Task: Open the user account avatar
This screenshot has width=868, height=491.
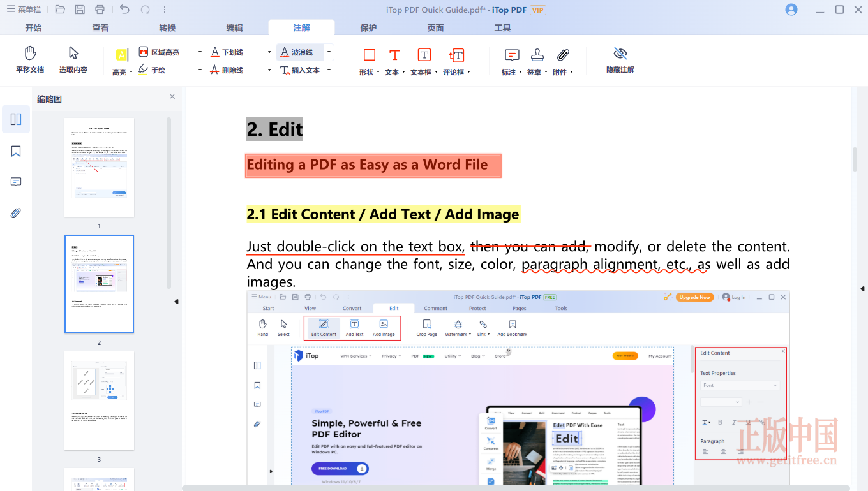Action: pyautogui.click(x=791, y=10)
